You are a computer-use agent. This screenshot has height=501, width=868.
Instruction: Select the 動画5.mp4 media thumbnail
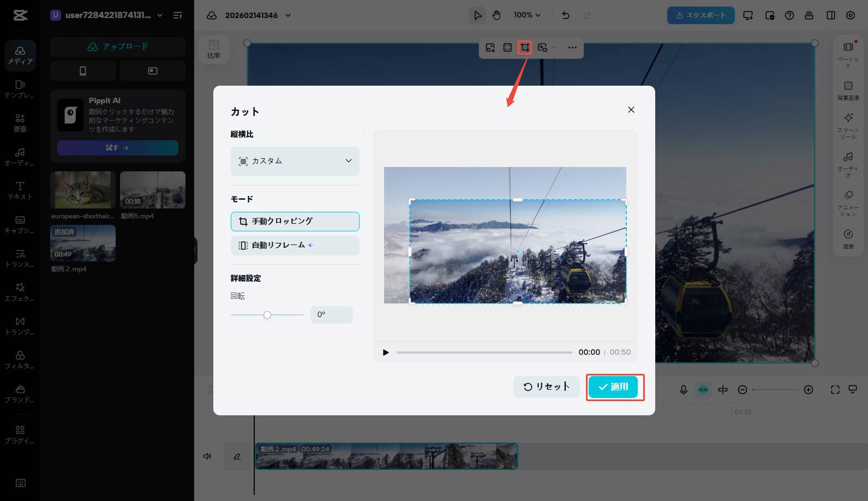153,190
